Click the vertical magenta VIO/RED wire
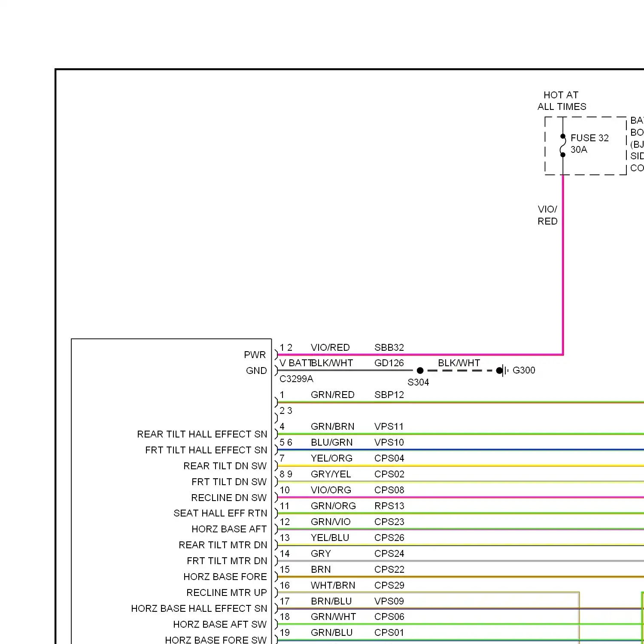The height and width of the screenshot is (644, 644). point(563,265)
